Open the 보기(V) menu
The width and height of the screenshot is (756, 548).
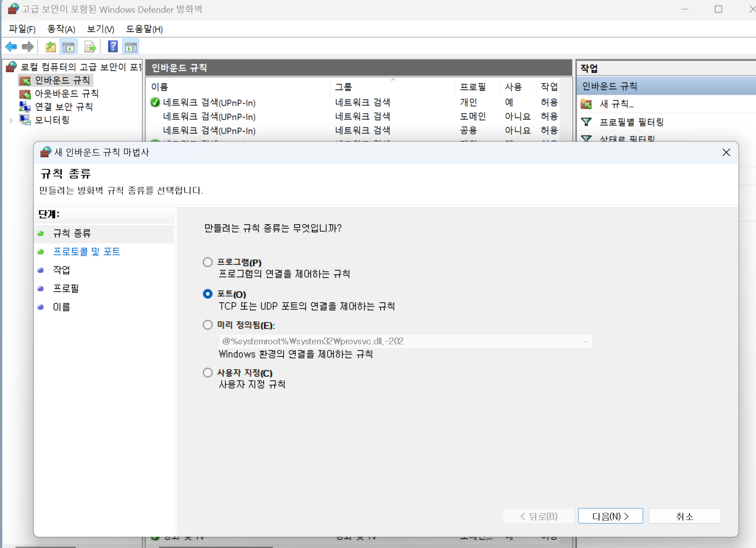tap(101, 29)
